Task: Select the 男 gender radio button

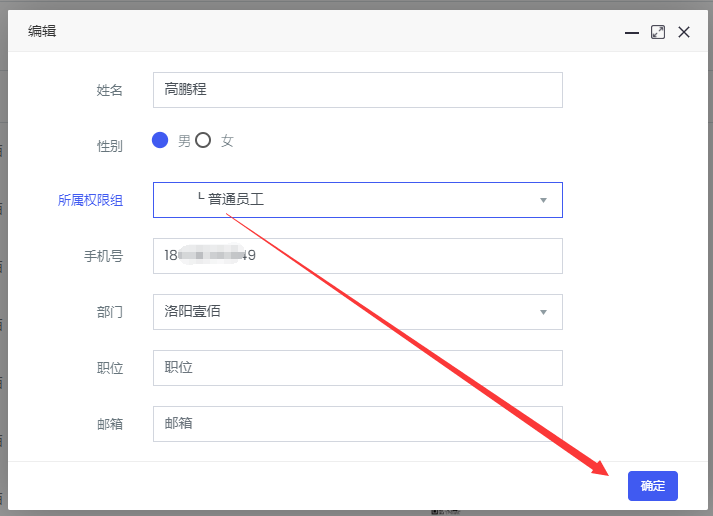Action: tap(160, 140)
